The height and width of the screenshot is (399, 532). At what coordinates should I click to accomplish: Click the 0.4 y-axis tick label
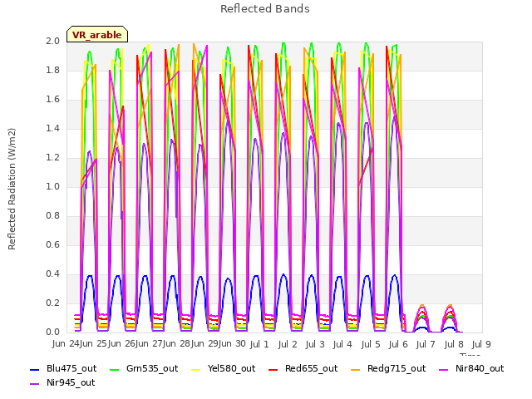tap(52, 274)
